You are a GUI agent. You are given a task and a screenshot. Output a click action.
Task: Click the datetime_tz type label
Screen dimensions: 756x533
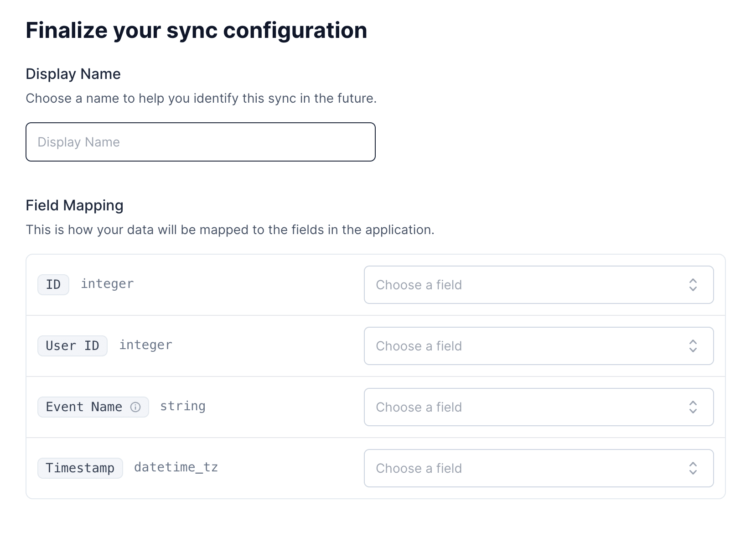click(x=176, y=467)
